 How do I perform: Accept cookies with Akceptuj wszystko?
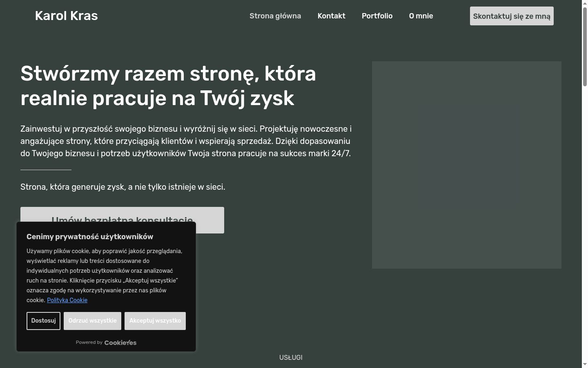pyautogui.click(x=155, y=321)
